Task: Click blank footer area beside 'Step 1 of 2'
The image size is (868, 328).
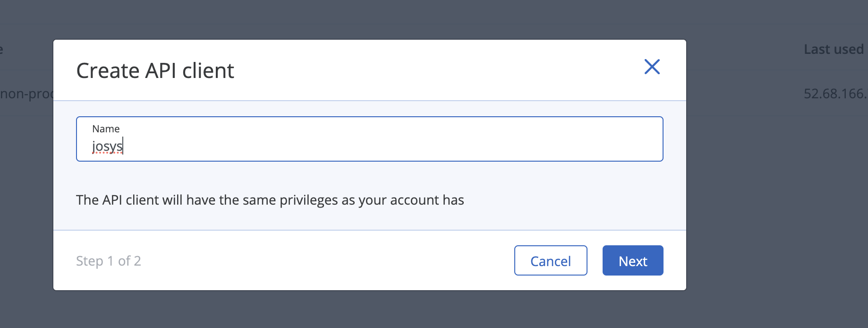Action: [321, 260]
